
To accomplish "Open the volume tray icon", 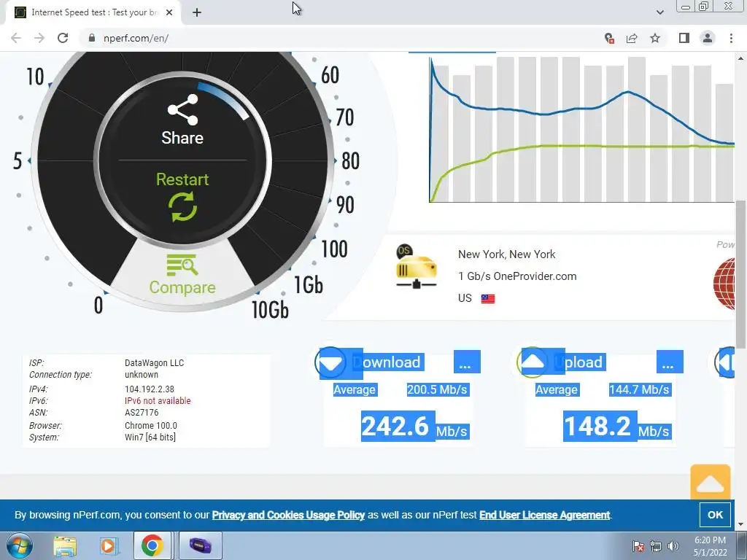I will pos(673,546).
